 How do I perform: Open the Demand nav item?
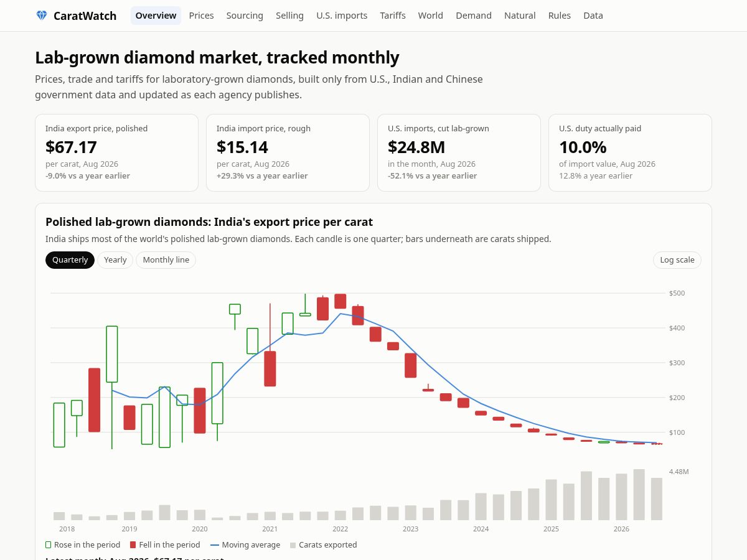tap(474, 16)
